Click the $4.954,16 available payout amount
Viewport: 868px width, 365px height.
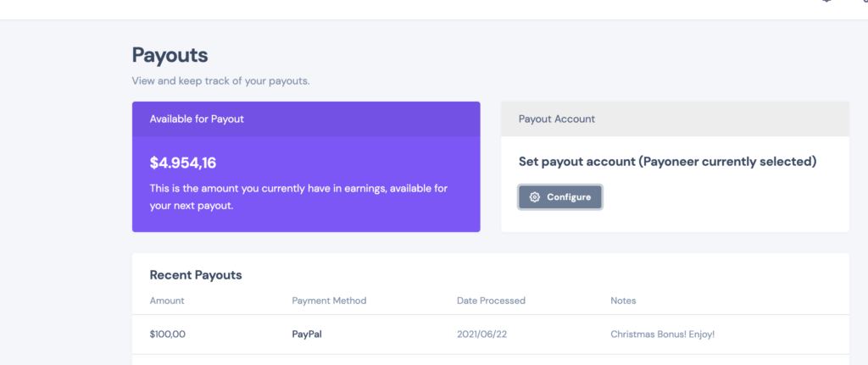pyautogui.click(x=183, y=163)
